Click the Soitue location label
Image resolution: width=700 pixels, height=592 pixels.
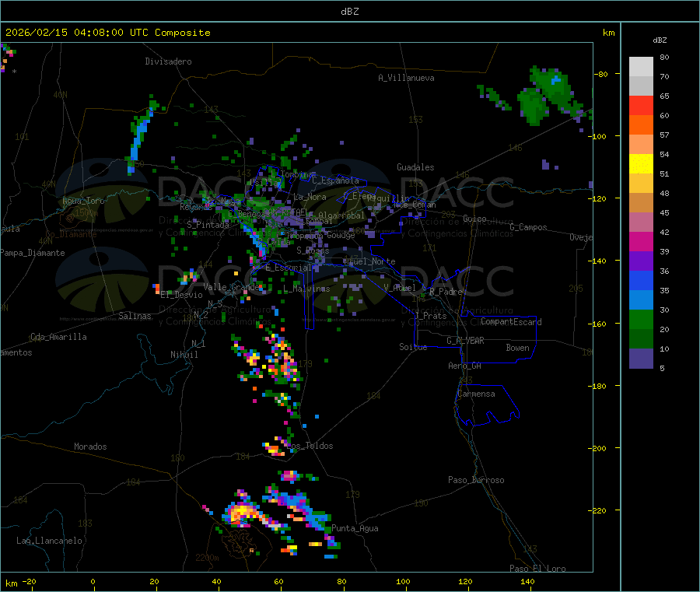tap(413, 347)
